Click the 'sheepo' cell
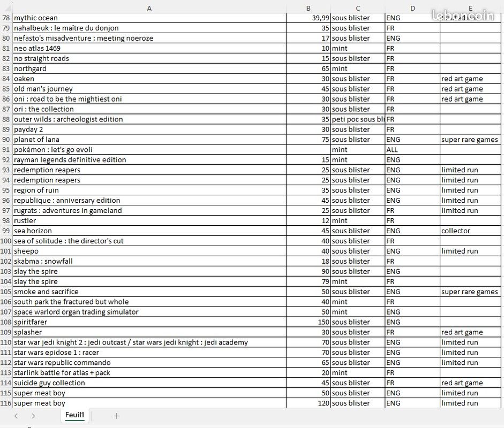 [x=149, y=251]
